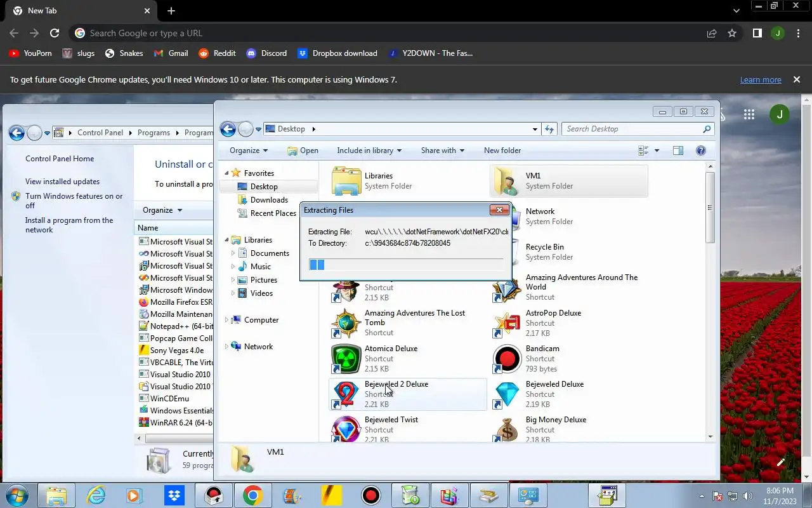812x508 pixels.
Task: Go back in the Desktop explorer window
Action: 228,129
